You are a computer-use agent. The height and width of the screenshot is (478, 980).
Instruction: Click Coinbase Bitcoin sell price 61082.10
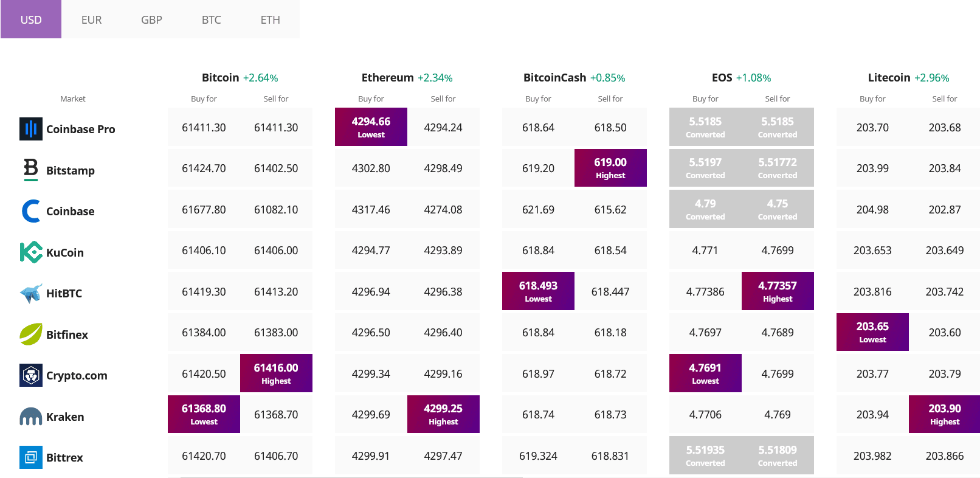click(276, 209)
